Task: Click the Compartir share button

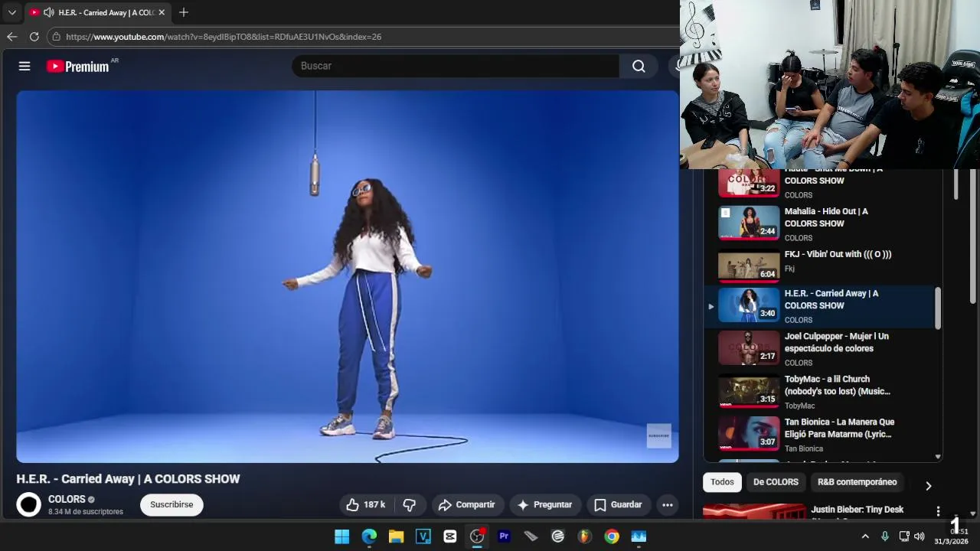Action: (x=466, y=505)
